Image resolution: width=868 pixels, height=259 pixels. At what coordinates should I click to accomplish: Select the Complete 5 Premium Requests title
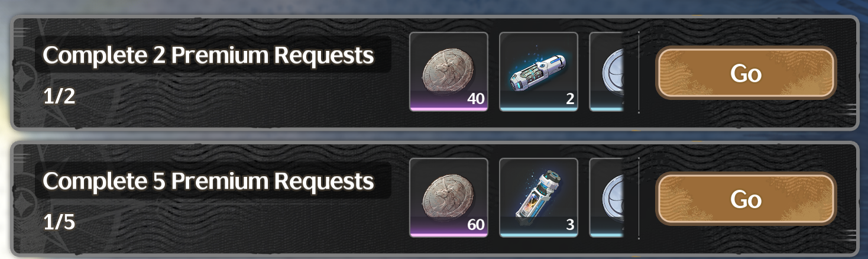tap(208, 181)
